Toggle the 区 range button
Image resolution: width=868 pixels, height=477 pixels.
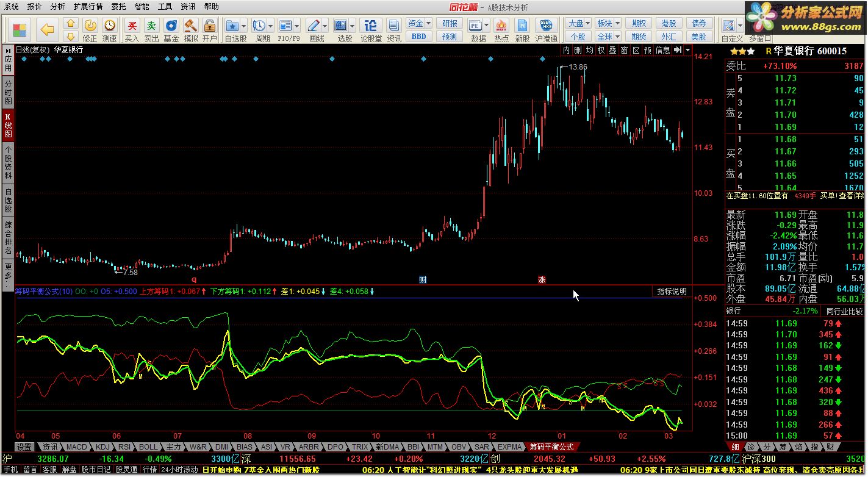636,50
